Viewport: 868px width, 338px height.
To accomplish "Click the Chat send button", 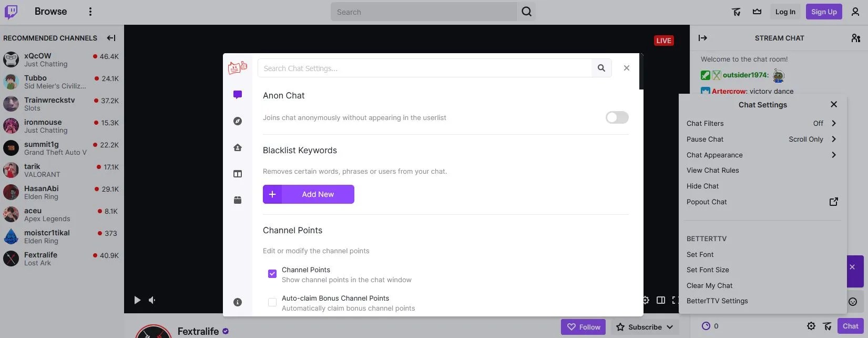I will (x=850, y=326).
